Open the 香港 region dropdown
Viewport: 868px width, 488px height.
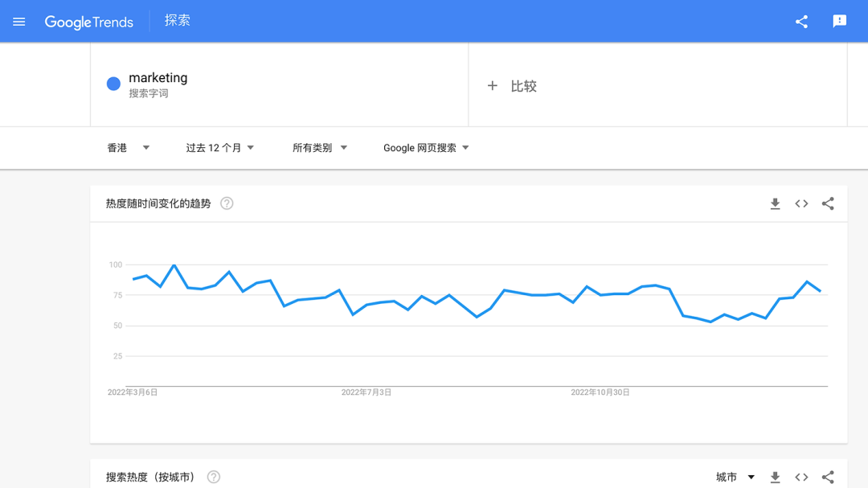(127, 148)
